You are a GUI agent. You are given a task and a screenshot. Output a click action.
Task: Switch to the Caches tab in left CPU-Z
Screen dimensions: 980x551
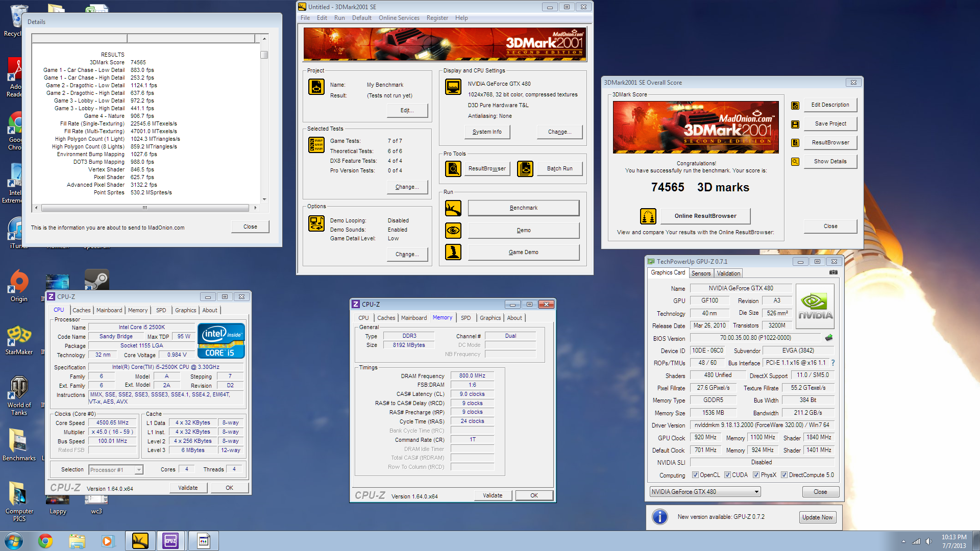pyautogui.click(x=81, y=310)
